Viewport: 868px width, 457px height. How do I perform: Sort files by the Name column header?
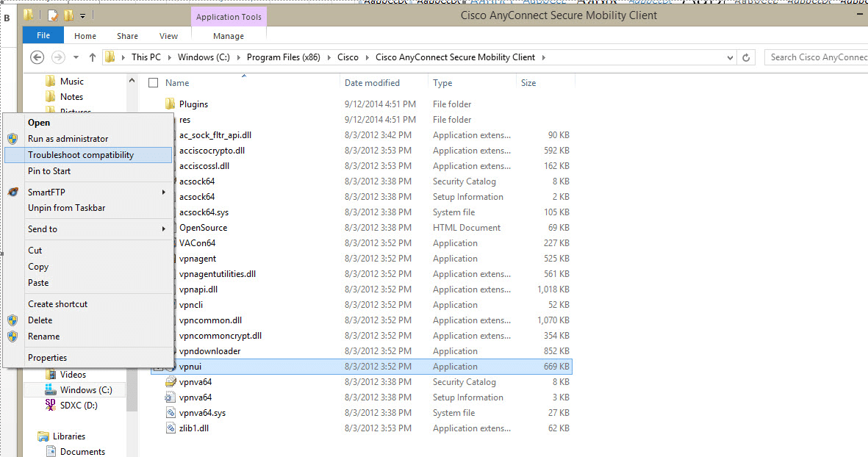click(177, 83)
